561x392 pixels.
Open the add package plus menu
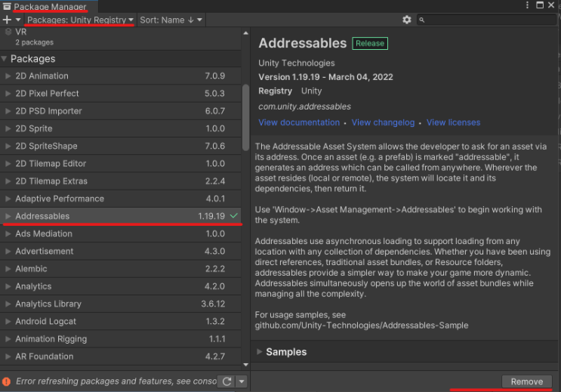point(11,20)
